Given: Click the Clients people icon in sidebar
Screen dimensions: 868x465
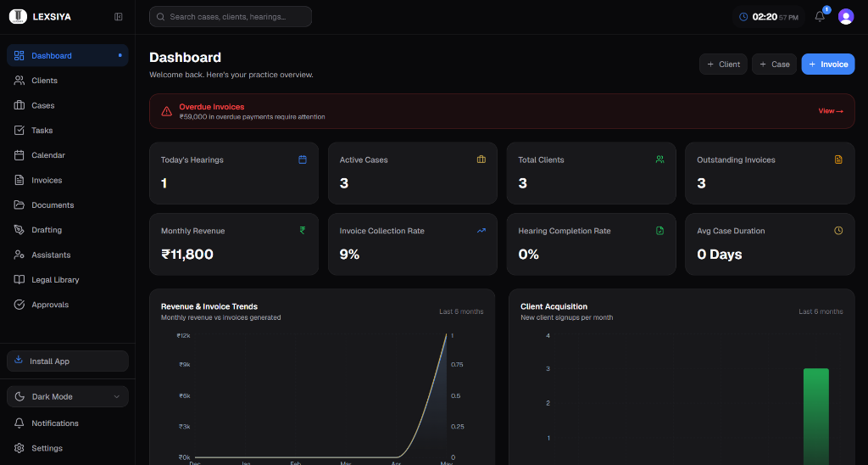Looking at the screenshot, I should (19, 81).
